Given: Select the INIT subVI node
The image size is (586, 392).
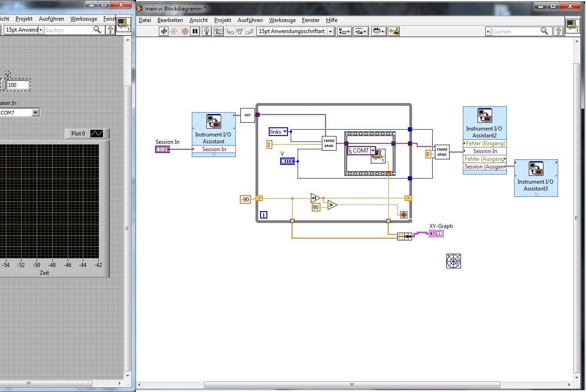Looking at the screenshot, I should (x=247, y=115).
